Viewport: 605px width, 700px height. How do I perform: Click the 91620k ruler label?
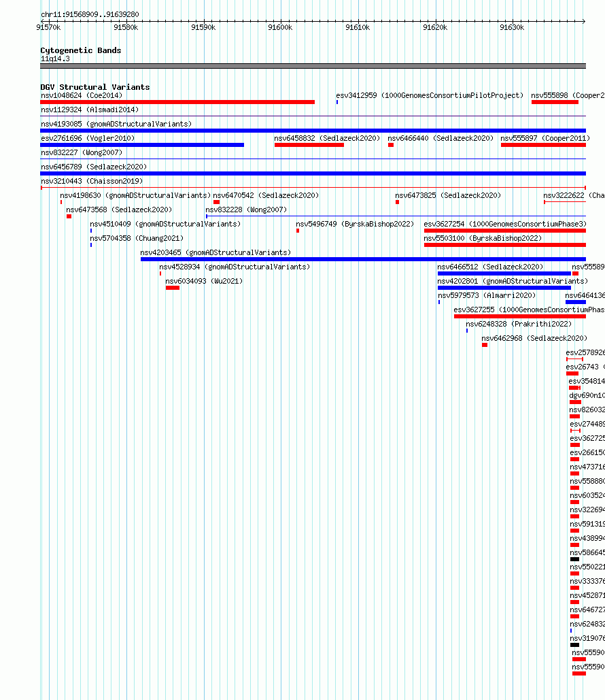(435, 28)
